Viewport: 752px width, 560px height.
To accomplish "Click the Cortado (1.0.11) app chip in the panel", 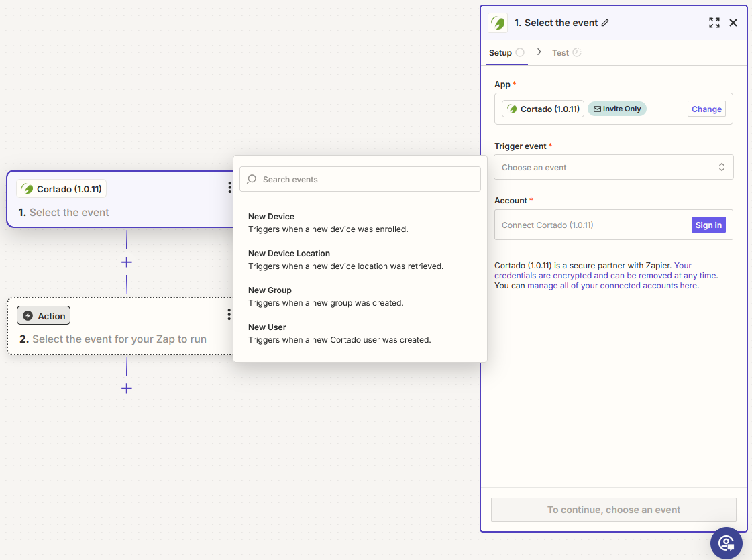I will coord(543,109).
